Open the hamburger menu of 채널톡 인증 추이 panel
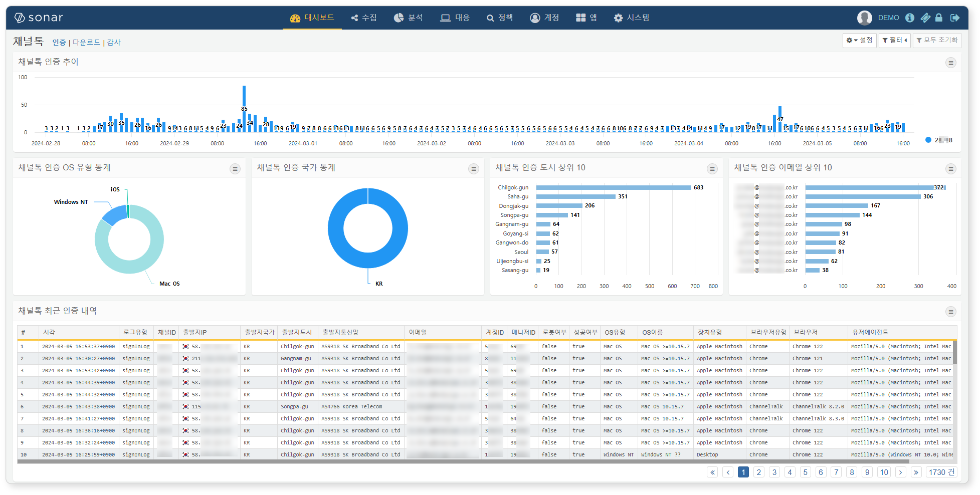 (950, 63)
